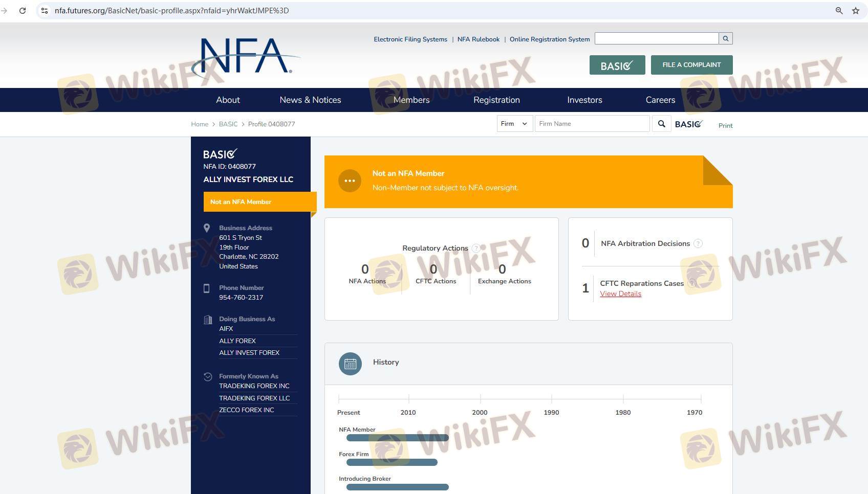Reload the page using browser refresh icon

pos(23,10)
